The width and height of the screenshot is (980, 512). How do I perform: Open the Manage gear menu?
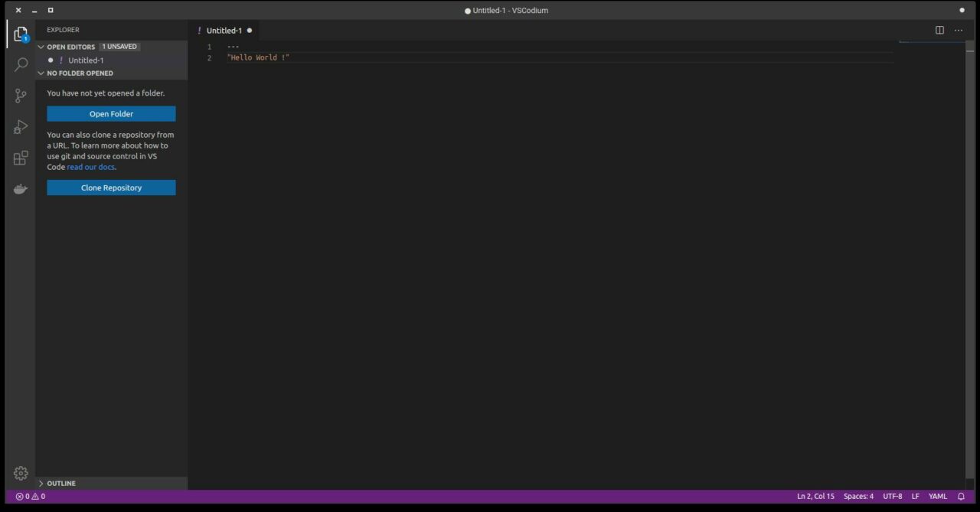tap(21, 473)
